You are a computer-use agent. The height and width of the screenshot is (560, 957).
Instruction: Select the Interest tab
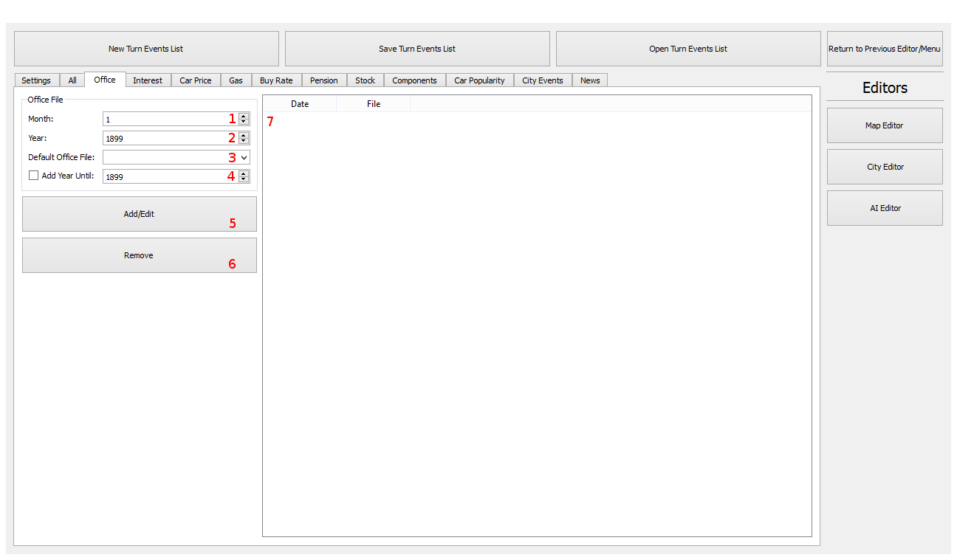148,80
